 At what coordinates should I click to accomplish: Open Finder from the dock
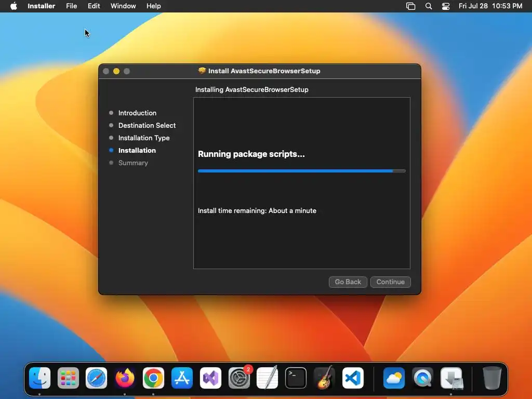coord(39,378)
